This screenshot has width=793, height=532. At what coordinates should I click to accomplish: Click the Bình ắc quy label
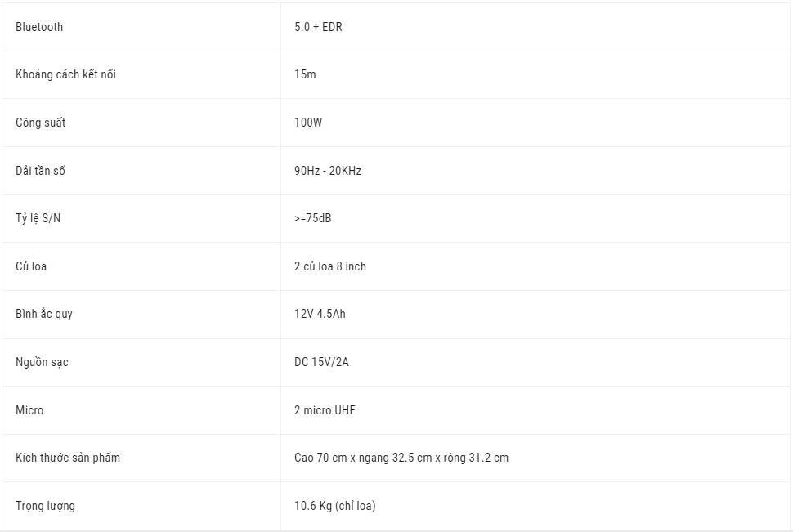click(44, 314)
